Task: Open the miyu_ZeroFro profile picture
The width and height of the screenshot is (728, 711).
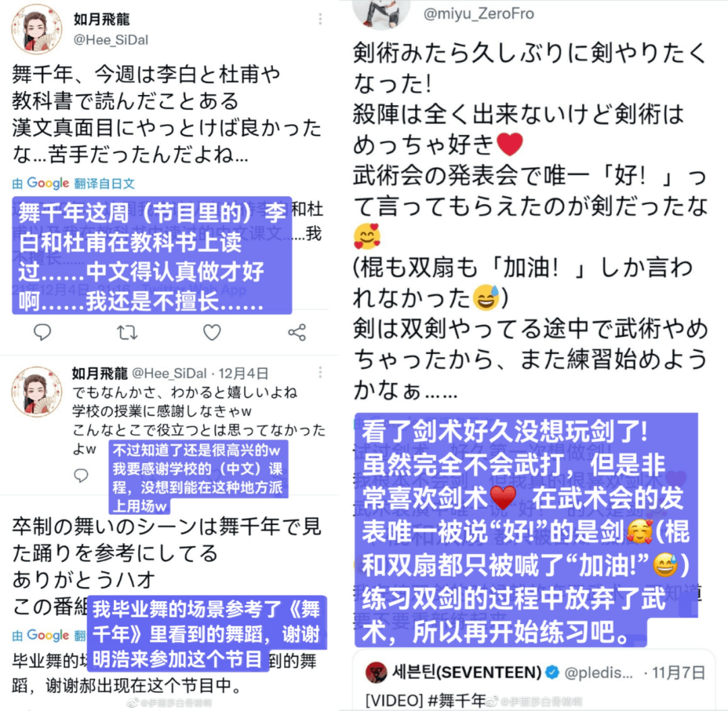Action: point(381,14)
